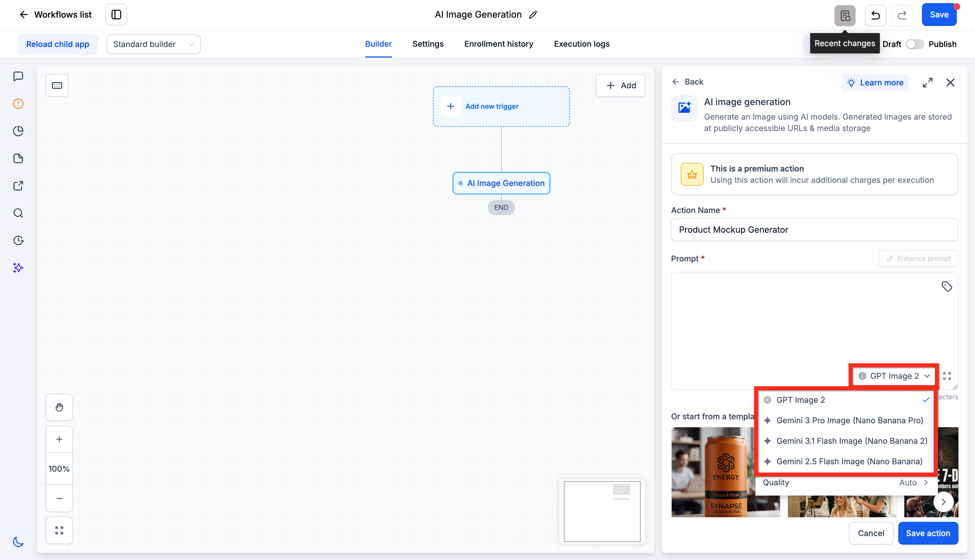This screenshot has height=560, width=975.
Task: Open Enrollment history tab
Action: (498, 44)
